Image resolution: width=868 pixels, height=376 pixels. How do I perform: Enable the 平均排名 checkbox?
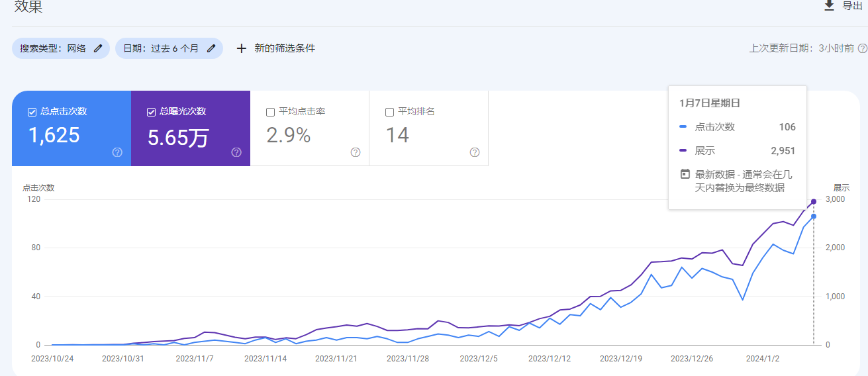point(389,112)
